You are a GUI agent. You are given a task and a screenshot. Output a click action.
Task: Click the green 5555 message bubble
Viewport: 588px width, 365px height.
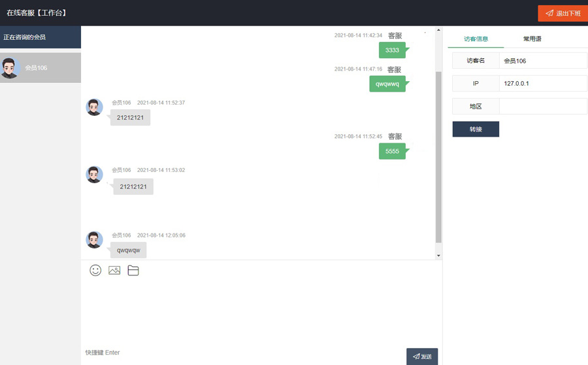(392, 151)
